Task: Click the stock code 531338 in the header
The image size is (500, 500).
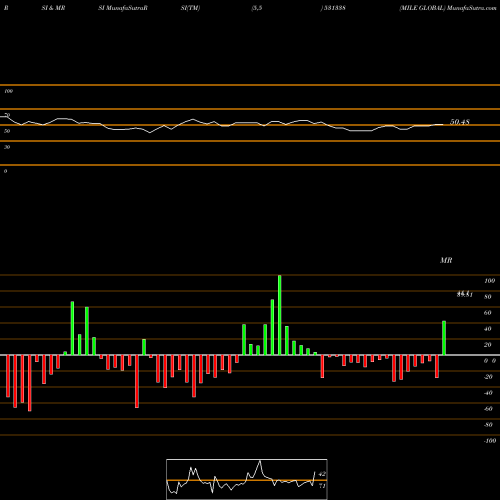Action: (334, 8)
